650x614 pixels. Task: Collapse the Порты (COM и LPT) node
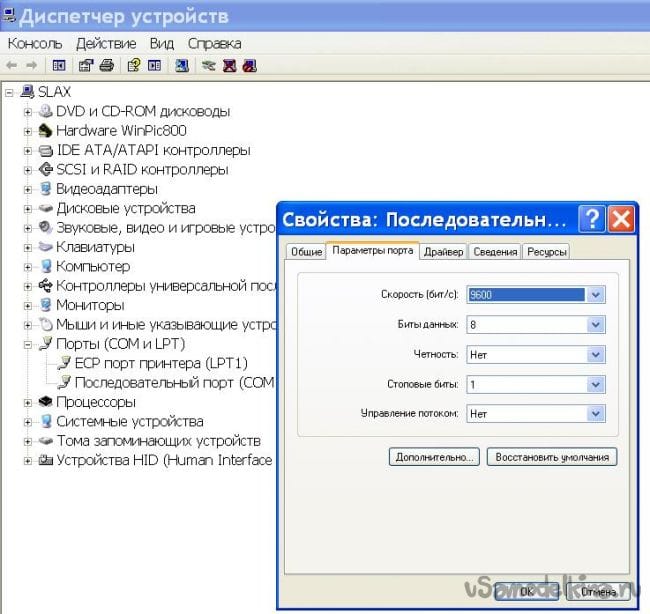[x=28, y=344]
